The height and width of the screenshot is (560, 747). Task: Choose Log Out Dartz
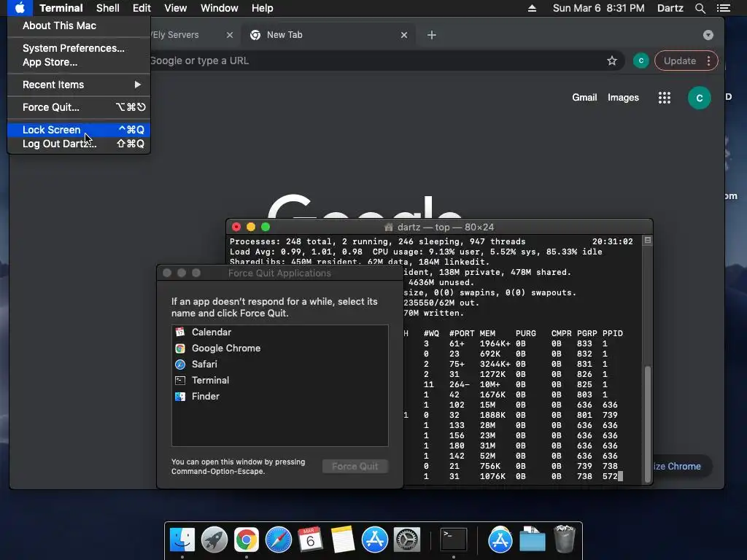tap(79, 144)
